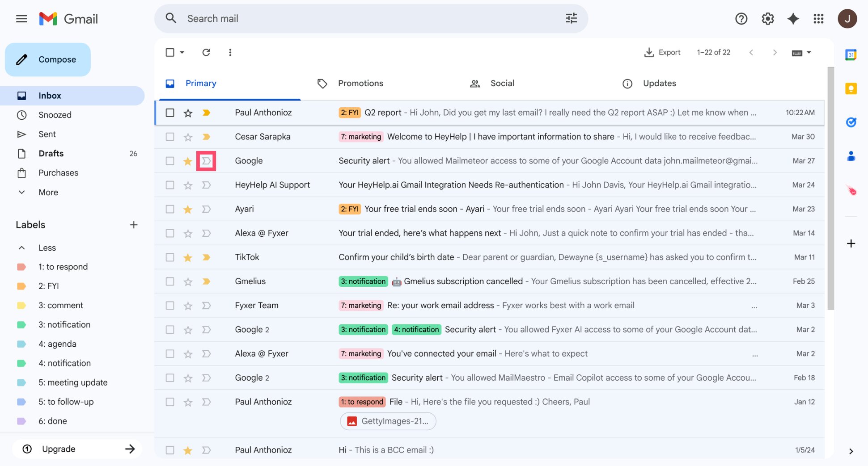Open the Google apps grid
The height and width of the screenshot is (466, 868).
(x=818, y=19)
